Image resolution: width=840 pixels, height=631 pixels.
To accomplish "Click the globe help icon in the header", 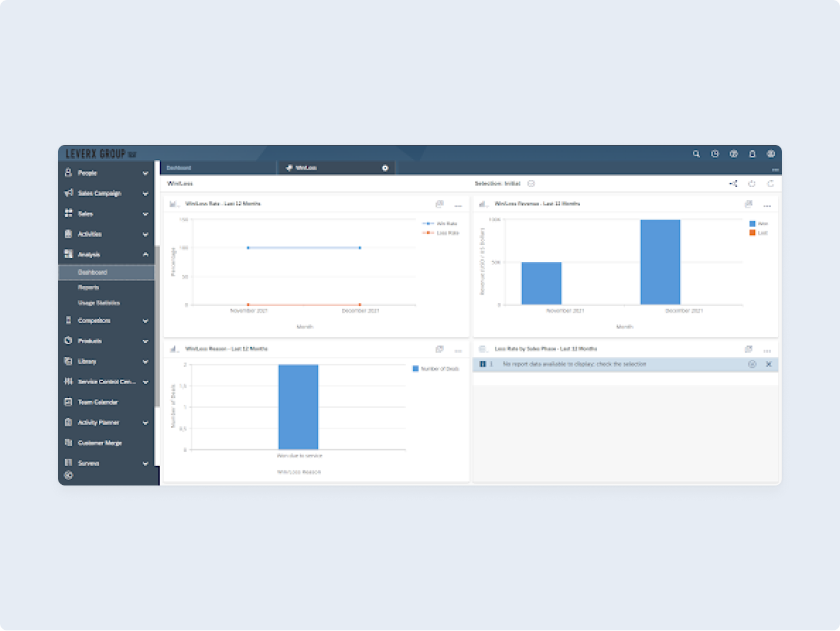I will point(734,154).
